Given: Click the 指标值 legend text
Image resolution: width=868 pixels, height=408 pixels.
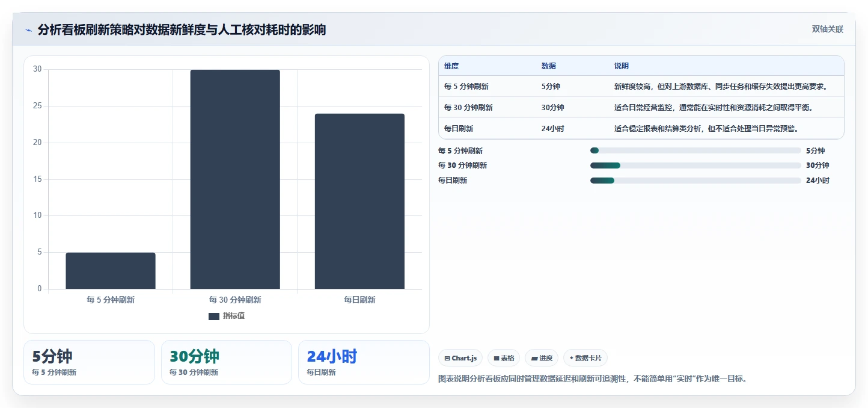Looking at the screenshot, I should [x=234, y=317].
